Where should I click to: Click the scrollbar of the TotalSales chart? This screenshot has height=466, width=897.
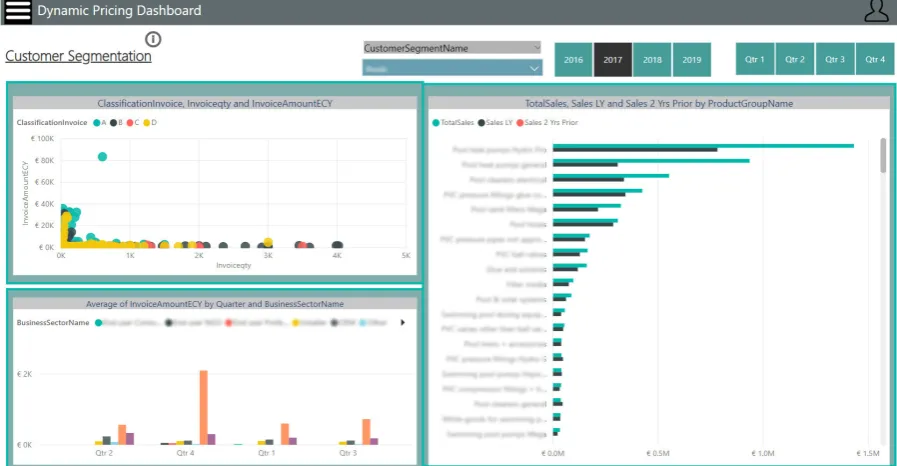point(883,155)
